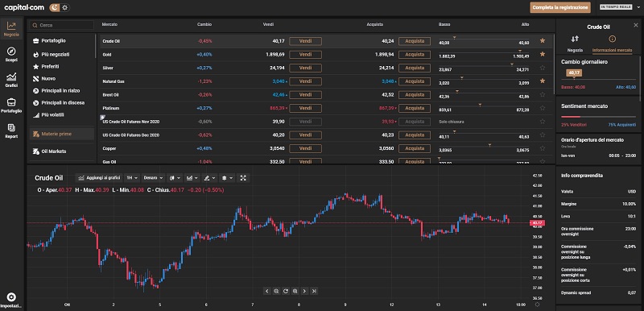Click Acquista for Brent Oil
The width and height of the screenshot is (644, 311).
415,95
